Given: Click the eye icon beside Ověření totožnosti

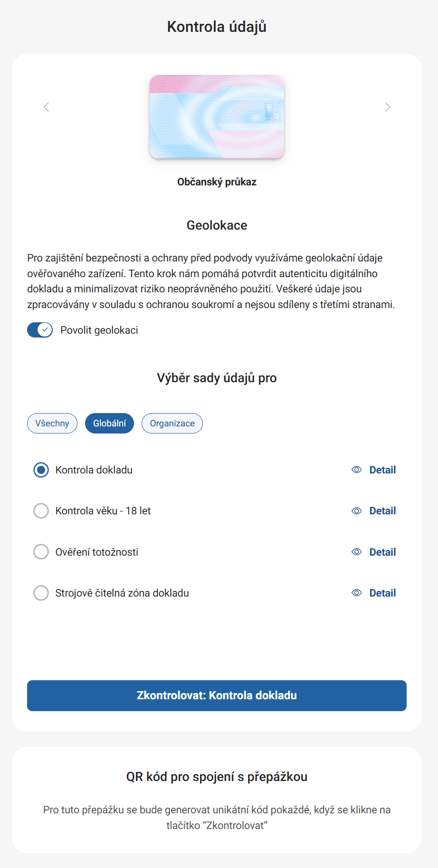Looking at the screenshot, I should [x=356, y=552].
